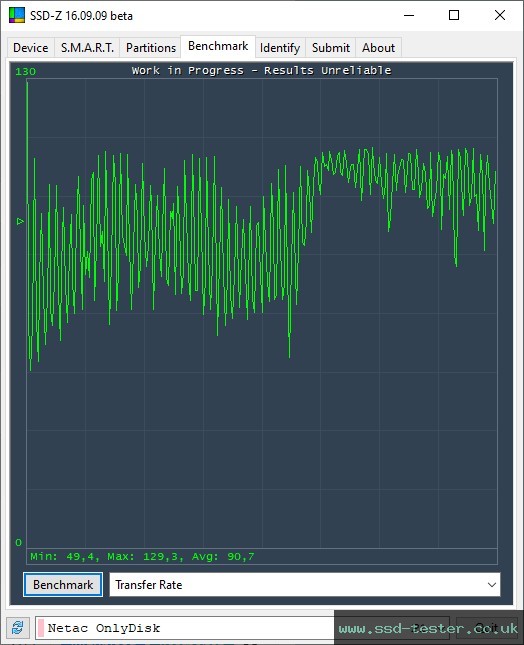
Task: Click the average marker triangle on axis
Action: 20,221
